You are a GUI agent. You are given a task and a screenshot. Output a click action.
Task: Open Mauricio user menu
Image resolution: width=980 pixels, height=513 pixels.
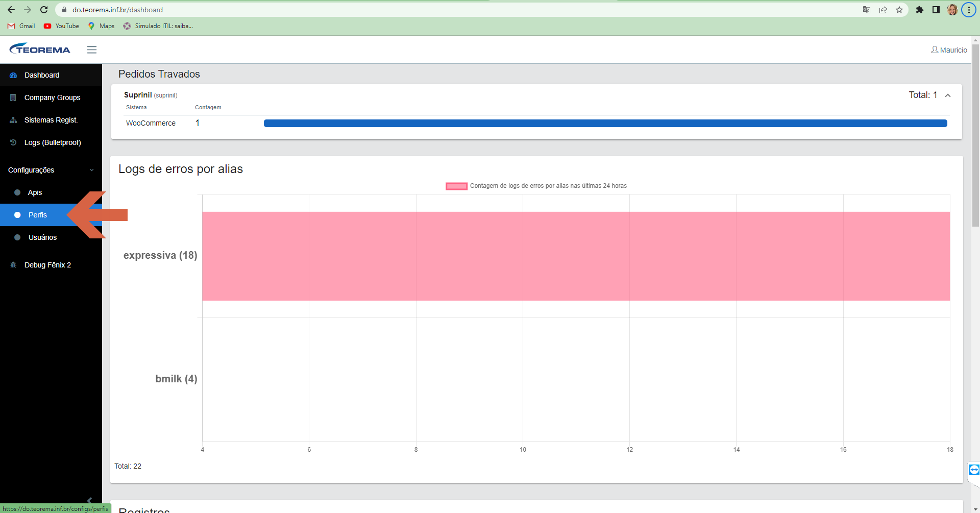[x=949, y=50]
